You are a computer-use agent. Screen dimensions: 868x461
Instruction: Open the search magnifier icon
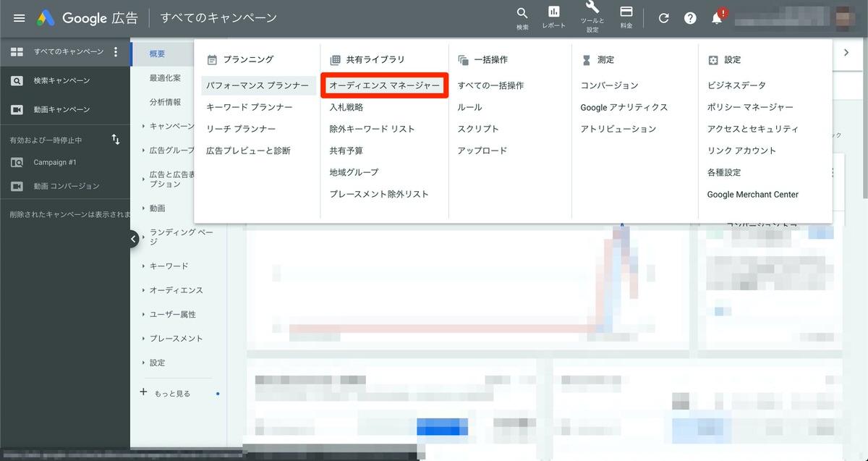click(x=522, y=14)
